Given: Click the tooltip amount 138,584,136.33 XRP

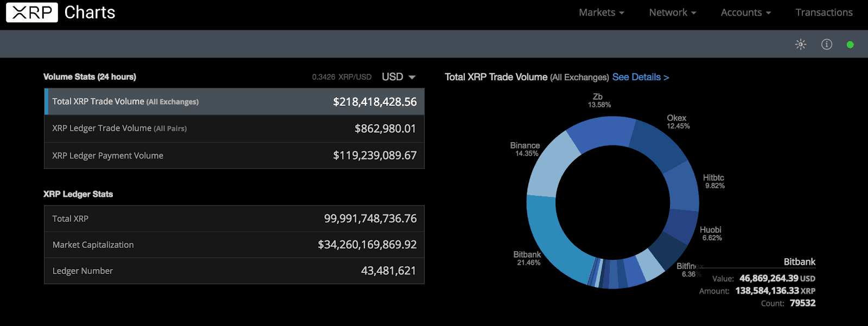Looking at the screenshot, I should pyautogui.click(x=775, y=291).
